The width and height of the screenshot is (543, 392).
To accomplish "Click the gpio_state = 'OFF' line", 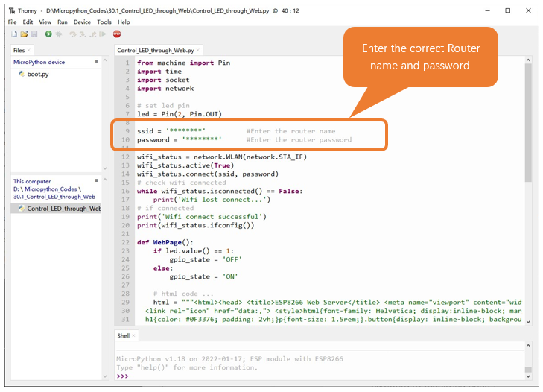I will click(x=206, y=259).
